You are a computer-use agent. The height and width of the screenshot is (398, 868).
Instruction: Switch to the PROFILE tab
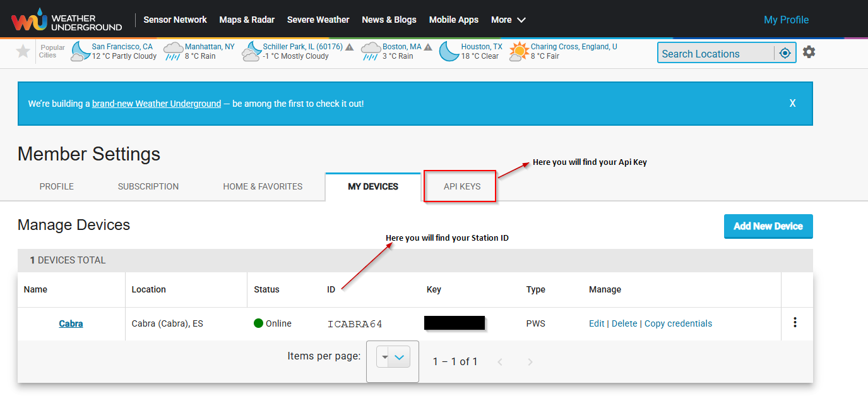tap(57, 186)
